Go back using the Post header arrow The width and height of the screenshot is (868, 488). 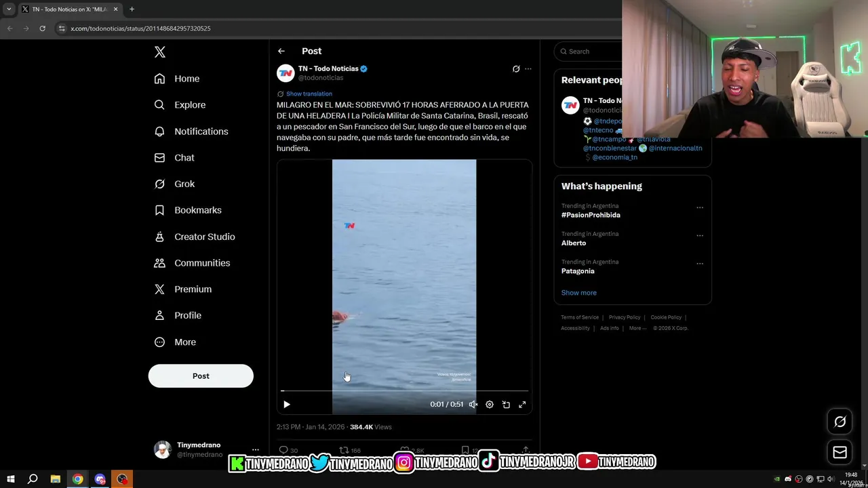click(x=281, y=51)
